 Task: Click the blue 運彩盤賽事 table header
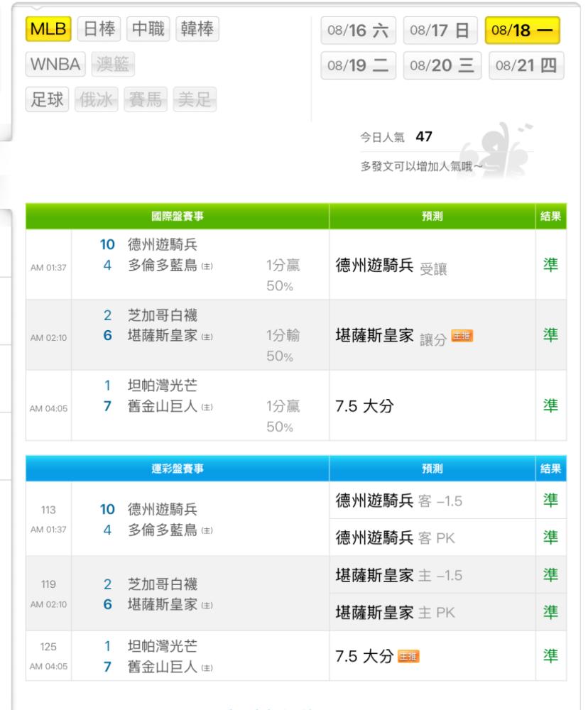click(x=178, y=469)
